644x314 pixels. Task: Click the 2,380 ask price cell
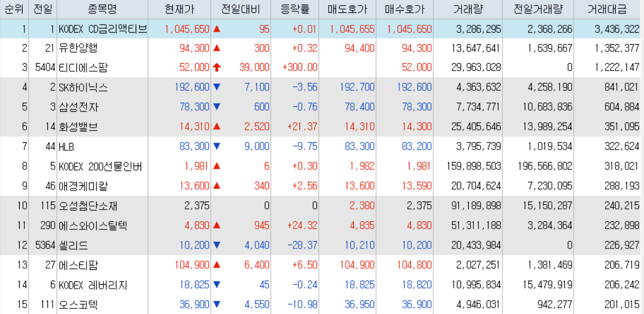tap(363, 206)
